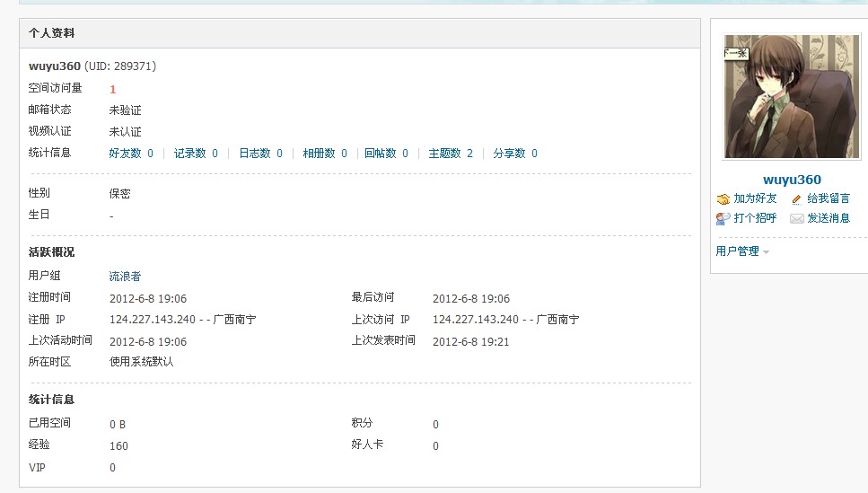Click the 注册时间 value 2012-6-8 19:06
Viewport: 868px width, 493px height.
pos(148,298)
